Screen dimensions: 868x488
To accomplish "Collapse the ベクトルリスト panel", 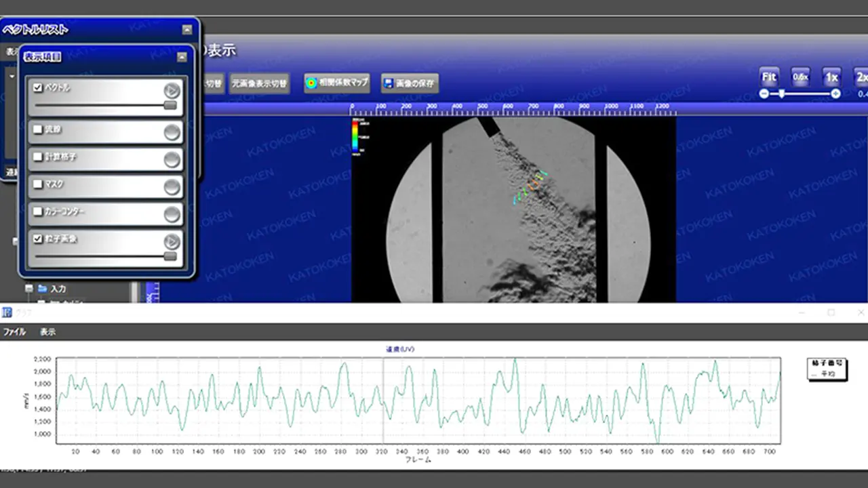I will click(x=187, y=30).
